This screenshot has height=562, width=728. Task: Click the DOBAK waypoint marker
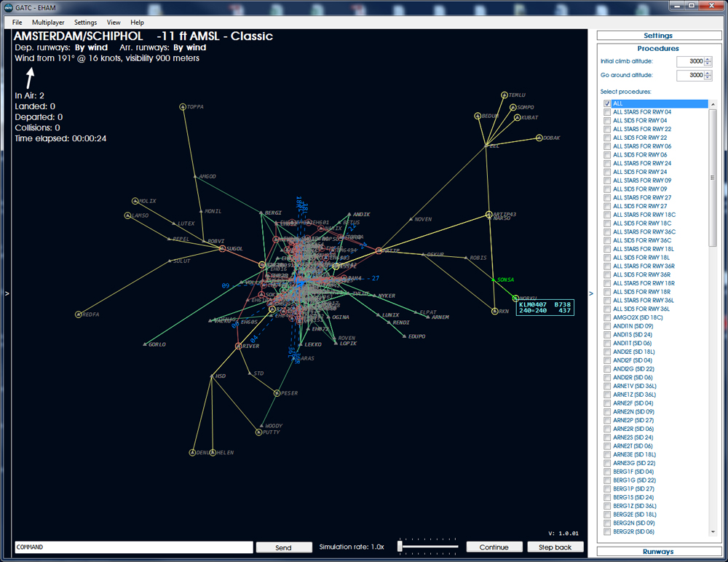click(539, 138)
